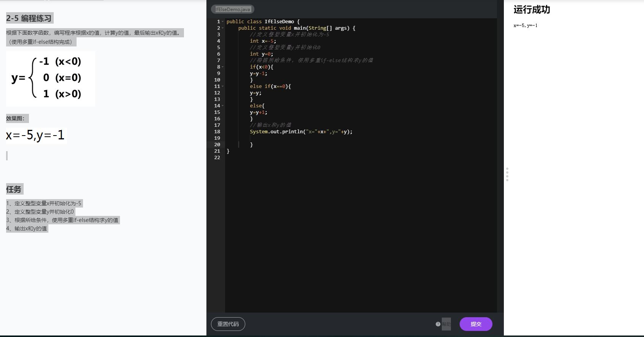The image size is (644, 337).
Task: Click comment on line 7 about if-else
Action: (x=311, y=61)
